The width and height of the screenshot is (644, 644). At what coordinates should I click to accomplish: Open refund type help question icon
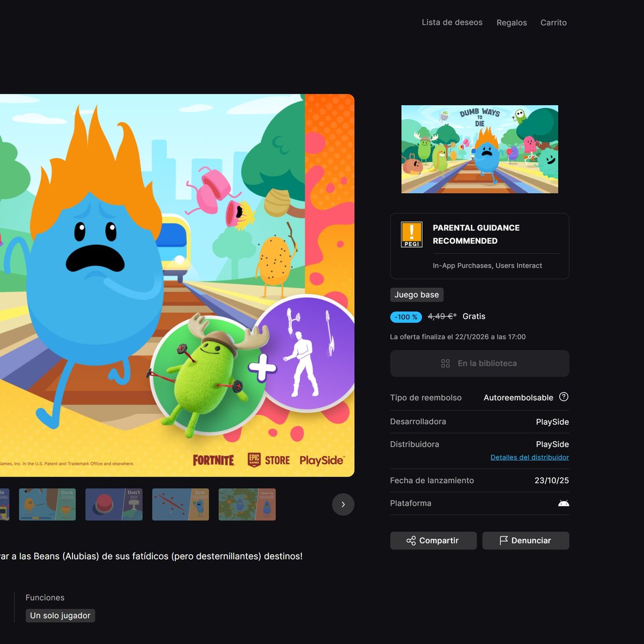pyautogui.click(x=563, y=397)
